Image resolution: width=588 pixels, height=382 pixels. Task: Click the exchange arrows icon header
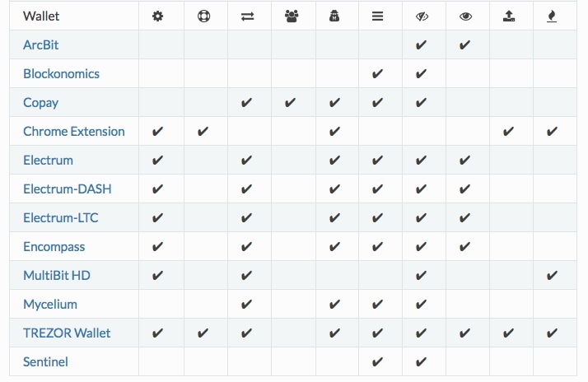tap(248, 16)
